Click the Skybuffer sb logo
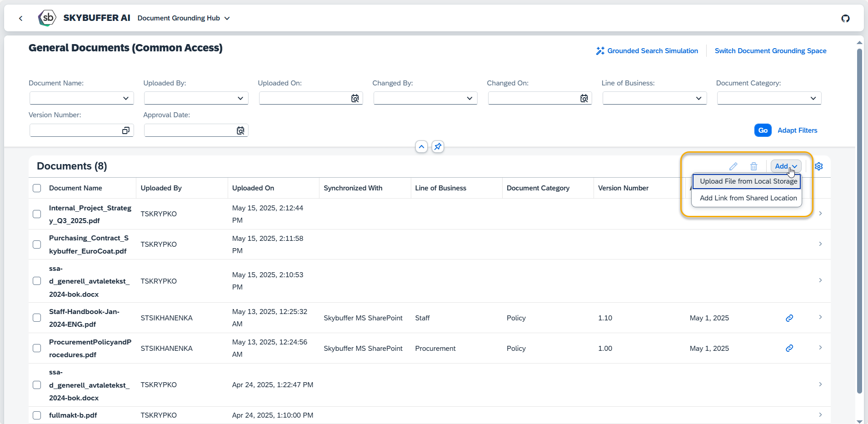Image resolution: width=868 pixels, height=424 pixels. click(x=47, y=18)
